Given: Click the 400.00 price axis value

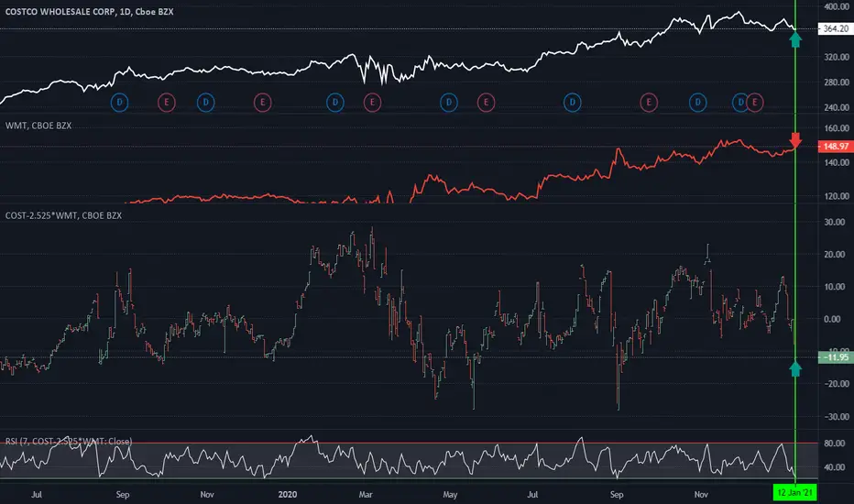Looking at the screenshot, I should click(x=838, y=7).
